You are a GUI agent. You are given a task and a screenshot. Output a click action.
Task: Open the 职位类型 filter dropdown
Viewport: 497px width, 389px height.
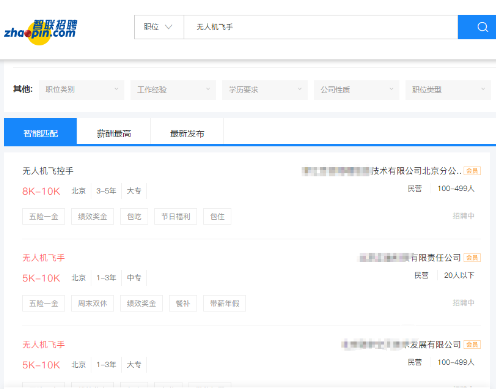coord(448,90)
